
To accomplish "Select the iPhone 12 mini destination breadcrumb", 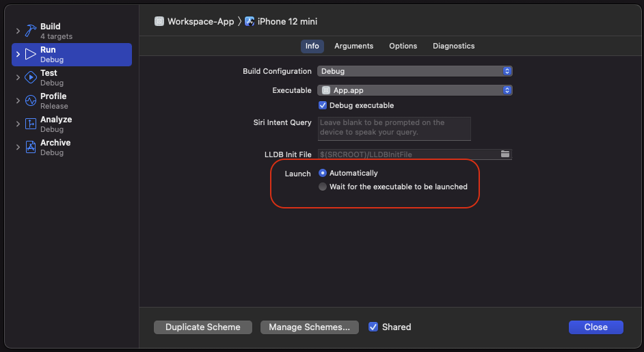I will (x=281, y=21).
